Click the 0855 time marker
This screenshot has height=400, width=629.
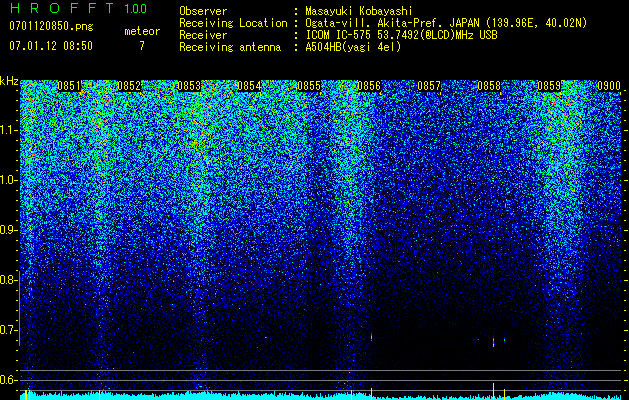pos(309,86)
